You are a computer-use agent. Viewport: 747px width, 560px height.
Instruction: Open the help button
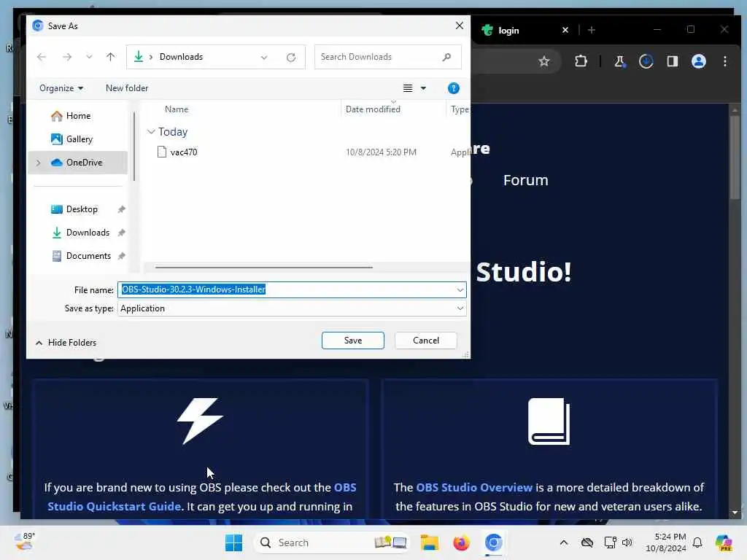click(x=454, y=88)
